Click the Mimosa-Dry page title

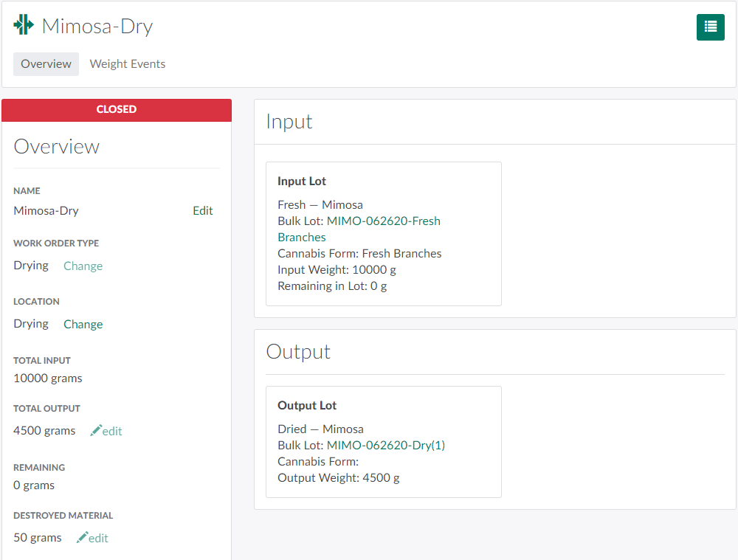point(97,27)
